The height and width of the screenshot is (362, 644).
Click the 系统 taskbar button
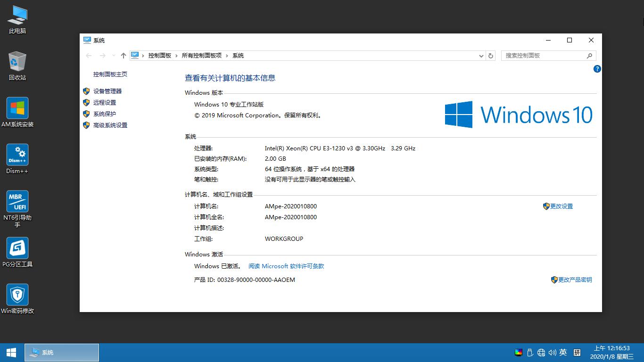pos(62,353)
